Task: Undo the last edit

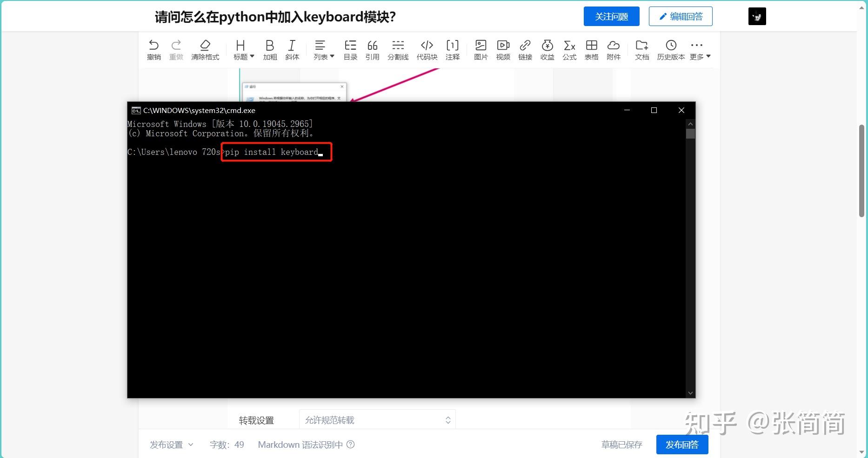Action: (x=154, y=50)
